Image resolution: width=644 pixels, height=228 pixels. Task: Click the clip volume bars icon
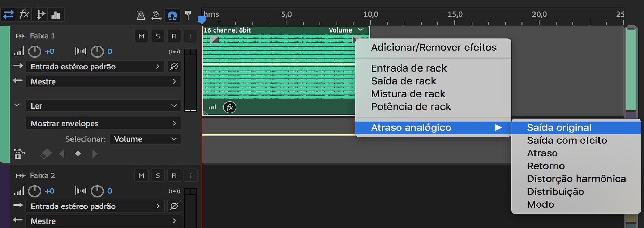click(212, 107)
